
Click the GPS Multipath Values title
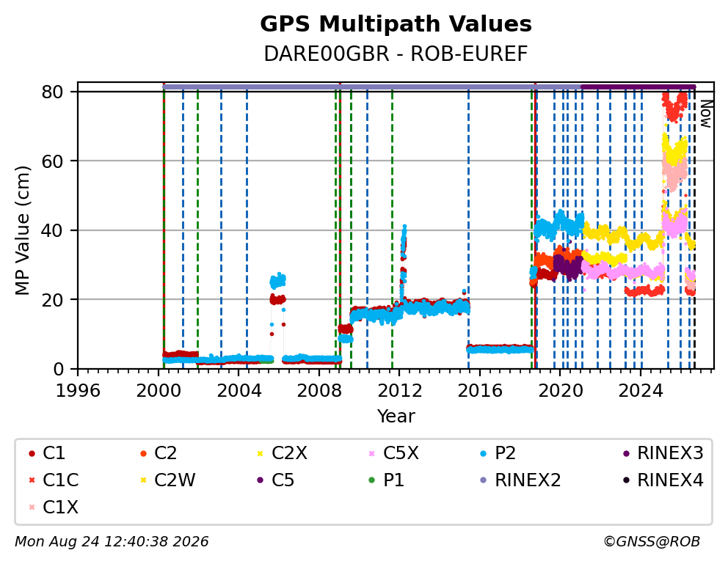click(396, 23)
